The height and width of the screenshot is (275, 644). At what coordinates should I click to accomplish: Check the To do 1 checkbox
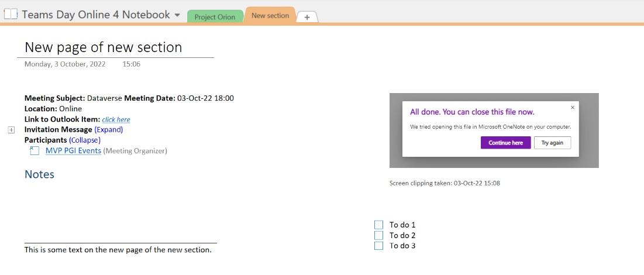point(379,225)
